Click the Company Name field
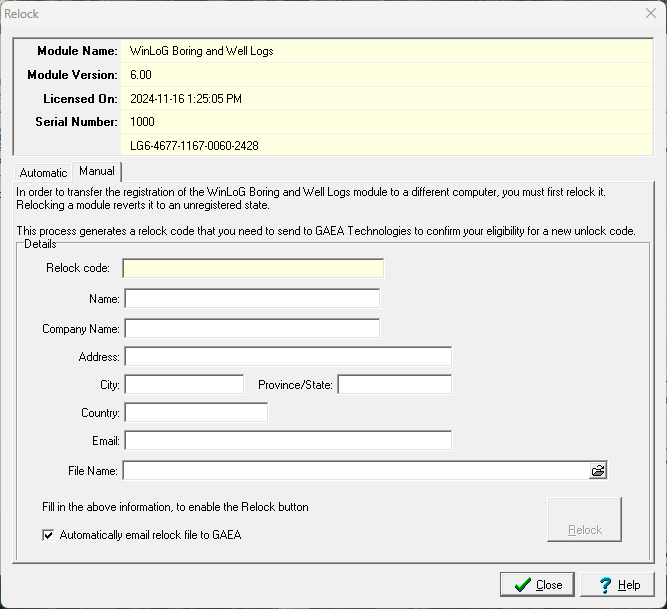 click(x=252, y=329)
